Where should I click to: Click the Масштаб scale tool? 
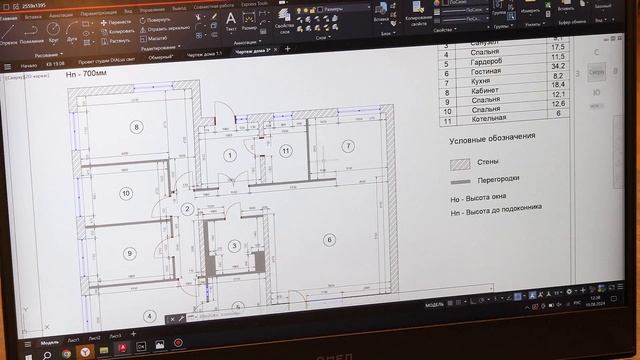153,38
